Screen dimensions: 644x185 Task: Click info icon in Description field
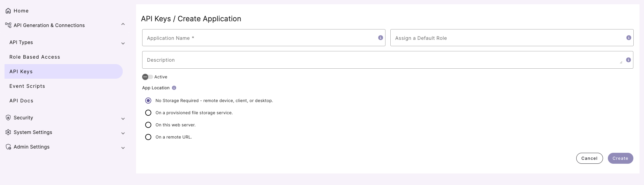[628, 60]
